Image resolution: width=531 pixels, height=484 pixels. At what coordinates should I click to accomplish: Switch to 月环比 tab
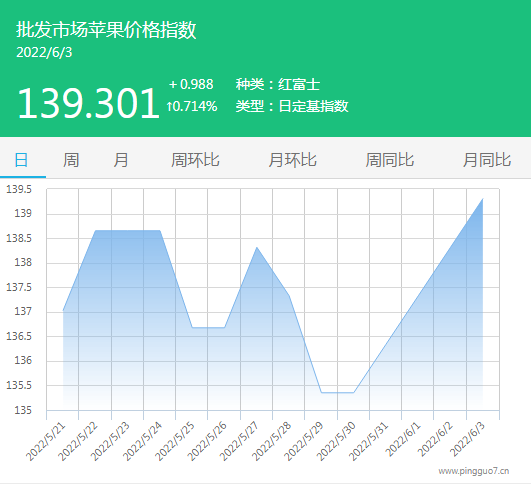click(292, 160)
